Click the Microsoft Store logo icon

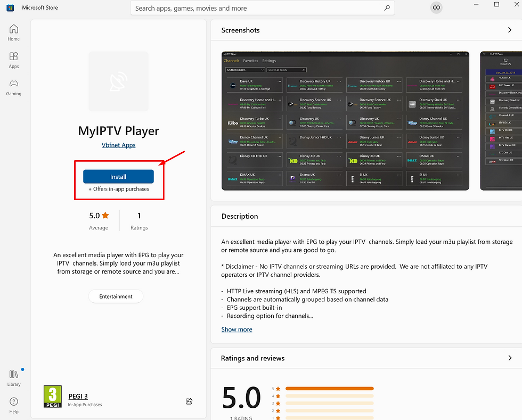[x=10, y=7]
